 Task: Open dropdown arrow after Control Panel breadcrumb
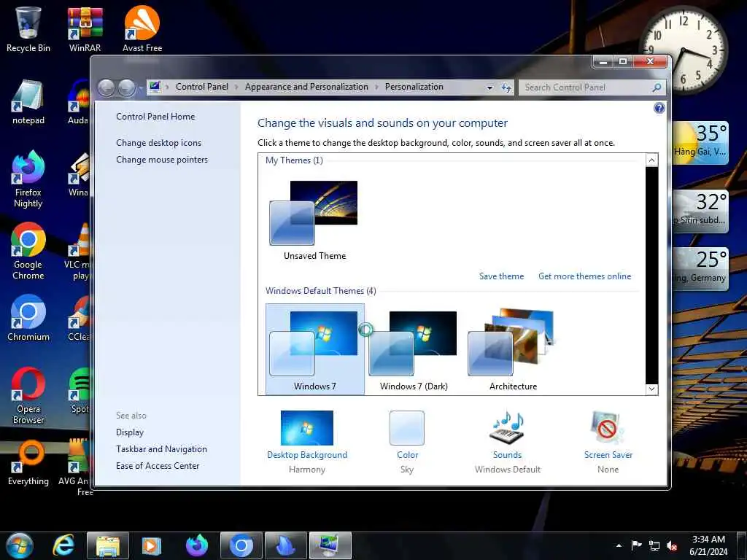coord(236,87)
